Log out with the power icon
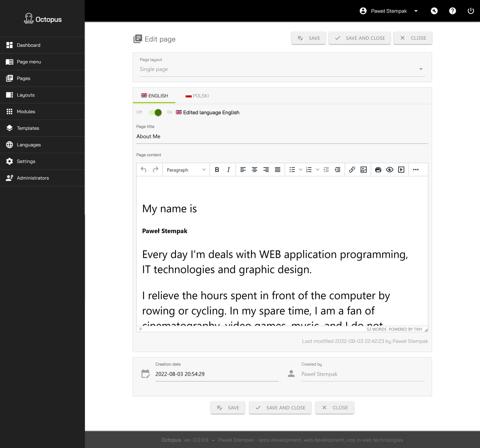The width and height of the screenshot is (480, 448). click(471, 11)
